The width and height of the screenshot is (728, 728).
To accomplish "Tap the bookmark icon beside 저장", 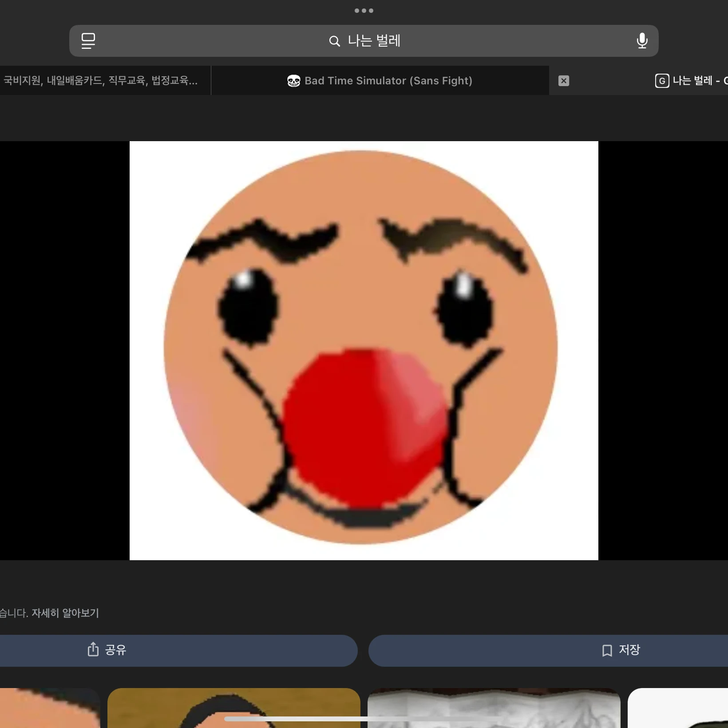I will tap(607, 650).
